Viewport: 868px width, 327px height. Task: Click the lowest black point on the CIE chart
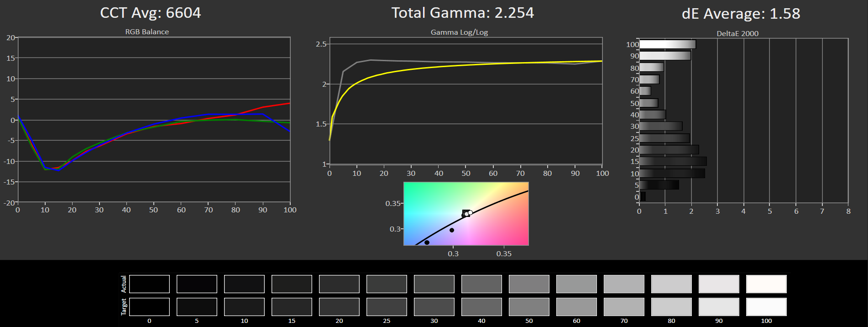point(427,243)
